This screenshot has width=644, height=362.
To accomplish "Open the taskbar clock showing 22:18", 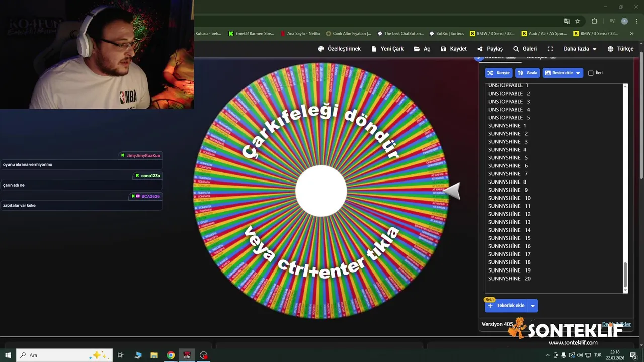I will (x=615, y=355).
